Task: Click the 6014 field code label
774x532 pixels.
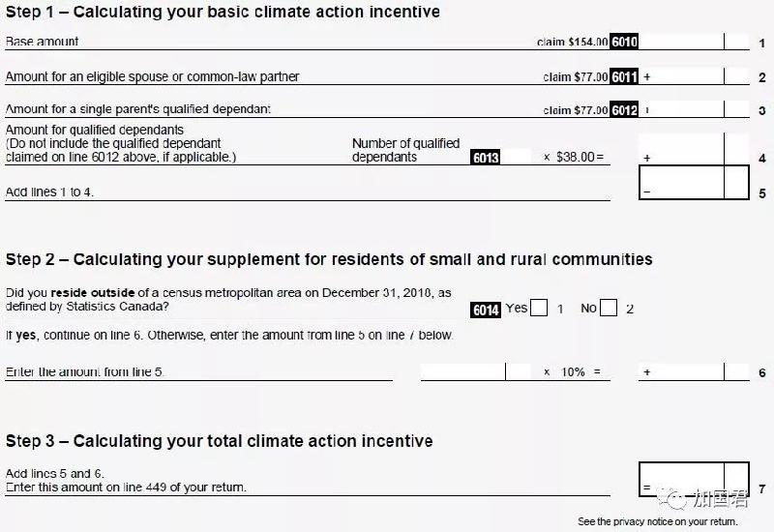Action: pyautogui.click(x=486, y=310)
